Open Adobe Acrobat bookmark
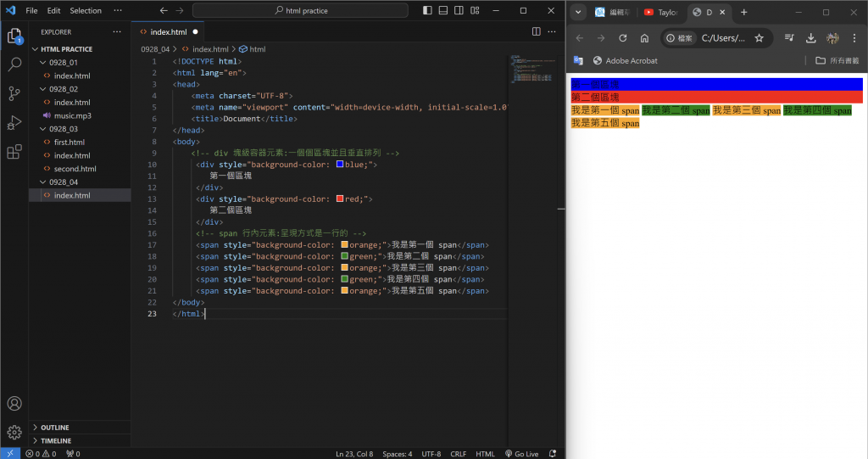Viewport: 868px width, 459px height. [x=625, y=60]
